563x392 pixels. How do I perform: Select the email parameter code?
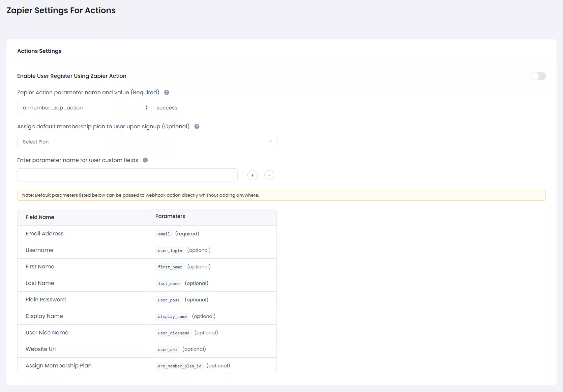tap(164, 234)
